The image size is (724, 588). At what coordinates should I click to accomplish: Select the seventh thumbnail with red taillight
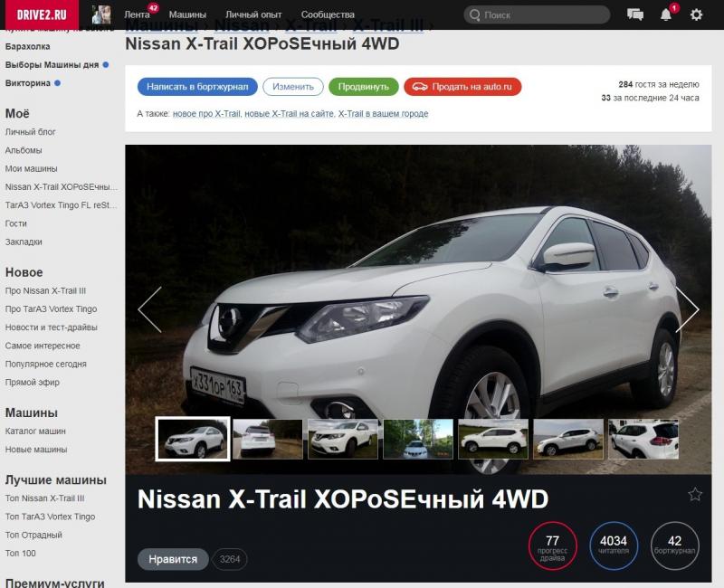(643, 439)
